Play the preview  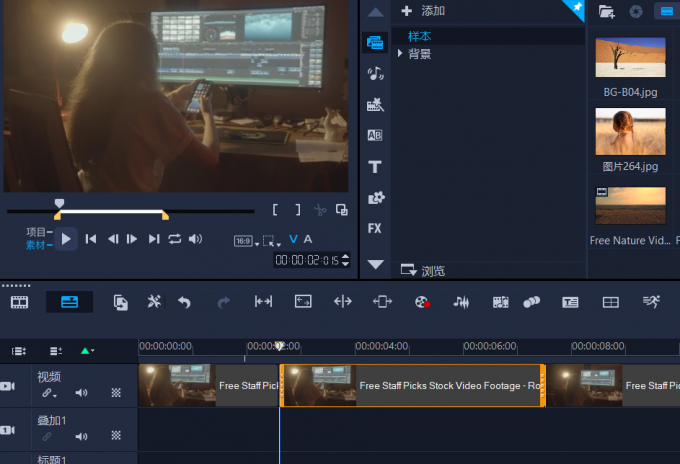(x=66, y=239)
